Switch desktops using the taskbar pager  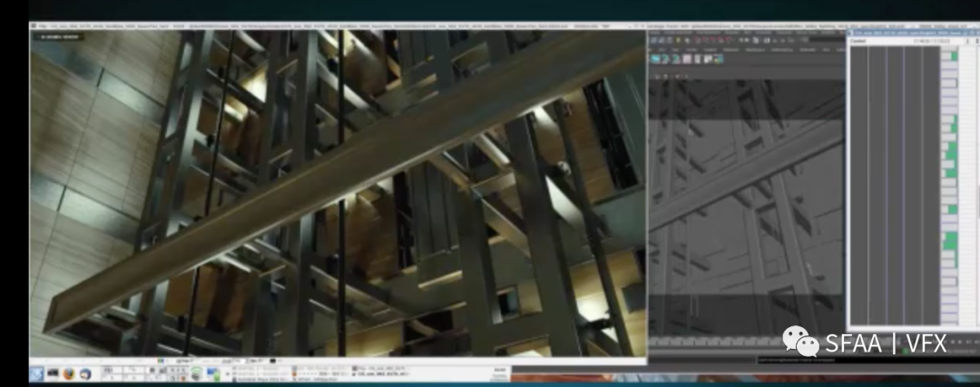tap(111, 372)
